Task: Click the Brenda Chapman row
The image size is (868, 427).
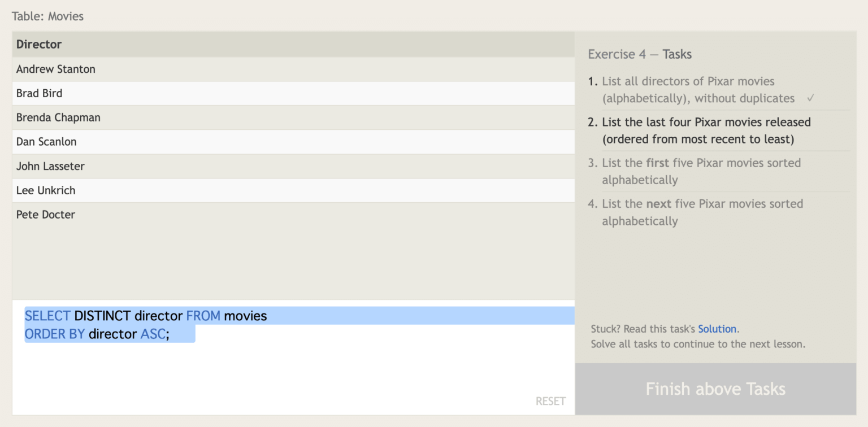Action: (x=58, y=117)
